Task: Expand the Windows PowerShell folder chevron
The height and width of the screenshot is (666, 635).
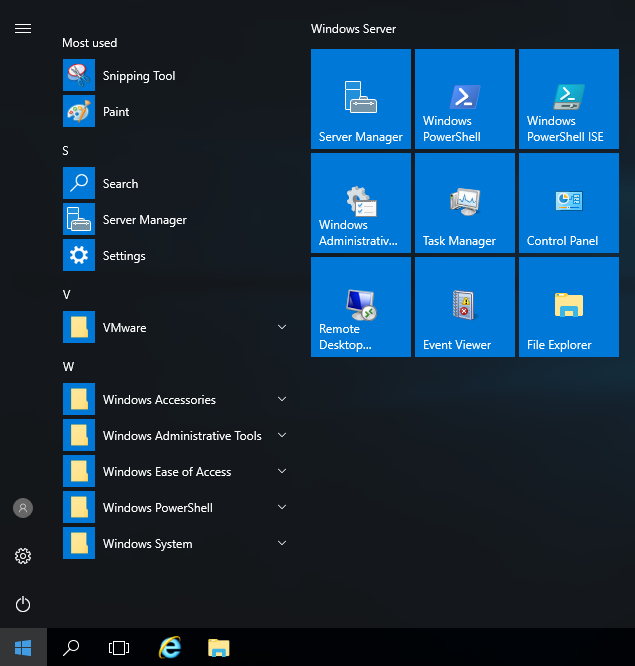Action: click(282, 507)
